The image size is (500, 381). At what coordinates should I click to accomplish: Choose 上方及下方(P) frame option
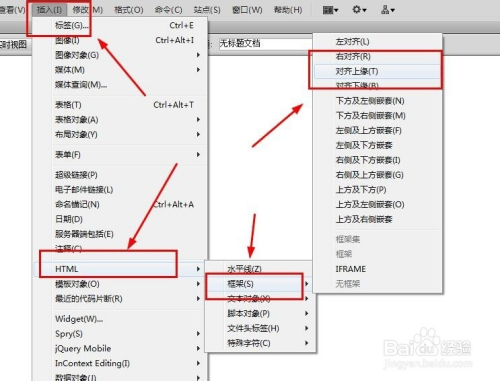click(377, 190)
